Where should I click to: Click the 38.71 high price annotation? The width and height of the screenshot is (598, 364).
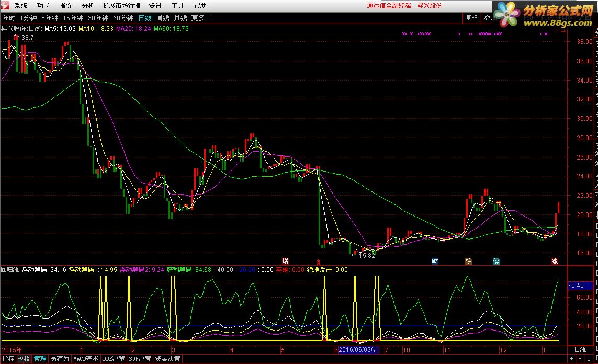[29, 37]
